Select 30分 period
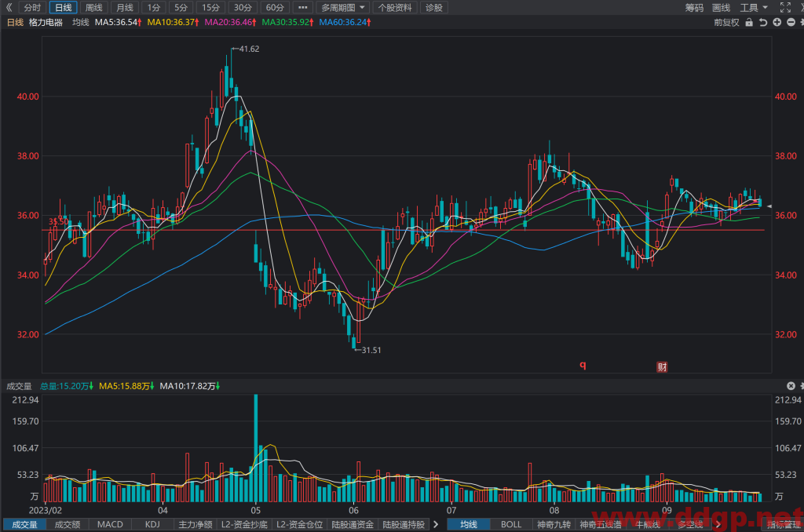 [x=243, y=8]
